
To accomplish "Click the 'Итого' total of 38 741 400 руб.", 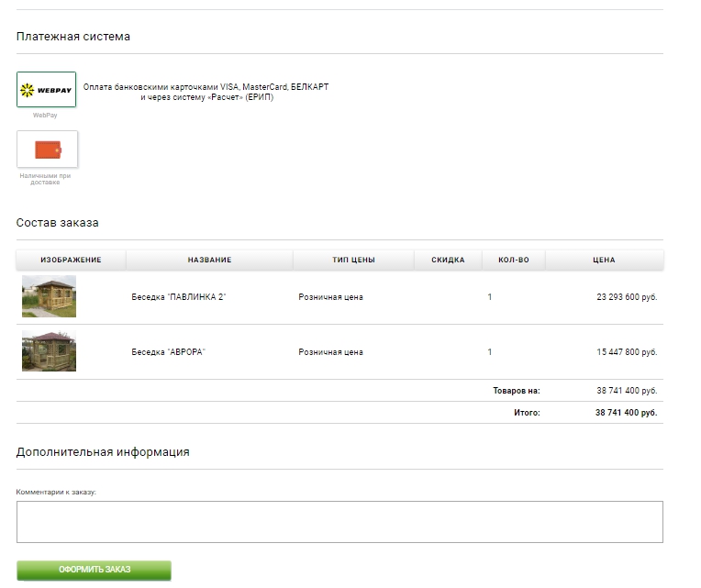I will [626, 413].
